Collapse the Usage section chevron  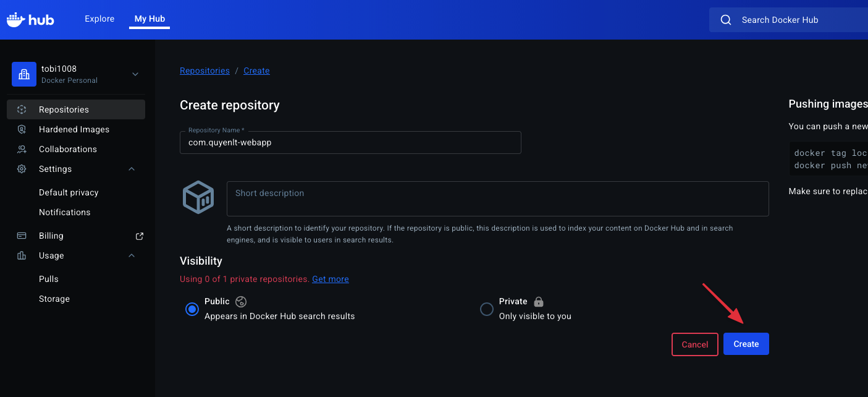132,255
